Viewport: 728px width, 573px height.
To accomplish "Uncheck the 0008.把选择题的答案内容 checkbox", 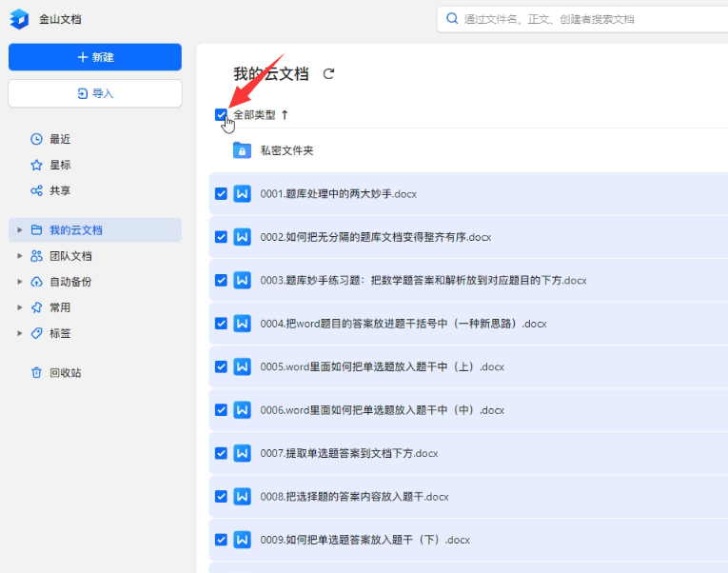I will pos(221,497).
